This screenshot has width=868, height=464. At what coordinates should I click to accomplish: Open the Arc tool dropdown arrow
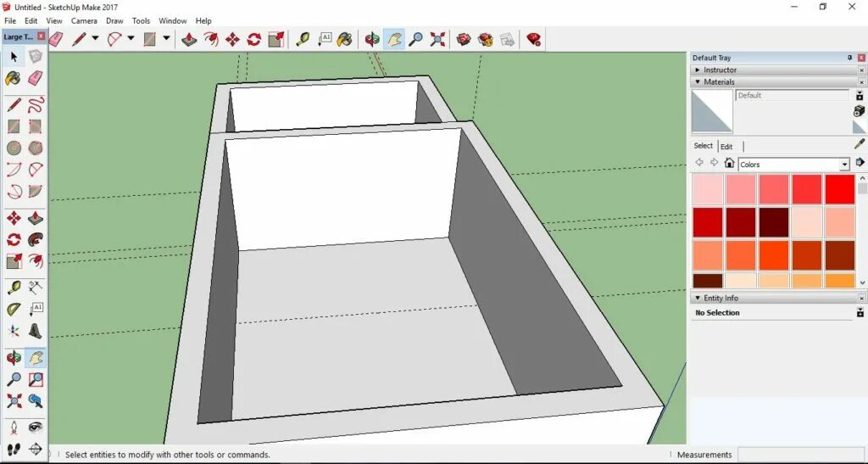[131, 38]
